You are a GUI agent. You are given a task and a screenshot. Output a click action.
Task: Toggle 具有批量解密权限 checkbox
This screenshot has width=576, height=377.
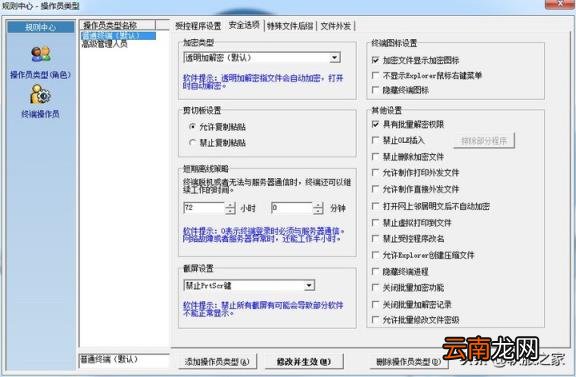click(x=375, y=124)
